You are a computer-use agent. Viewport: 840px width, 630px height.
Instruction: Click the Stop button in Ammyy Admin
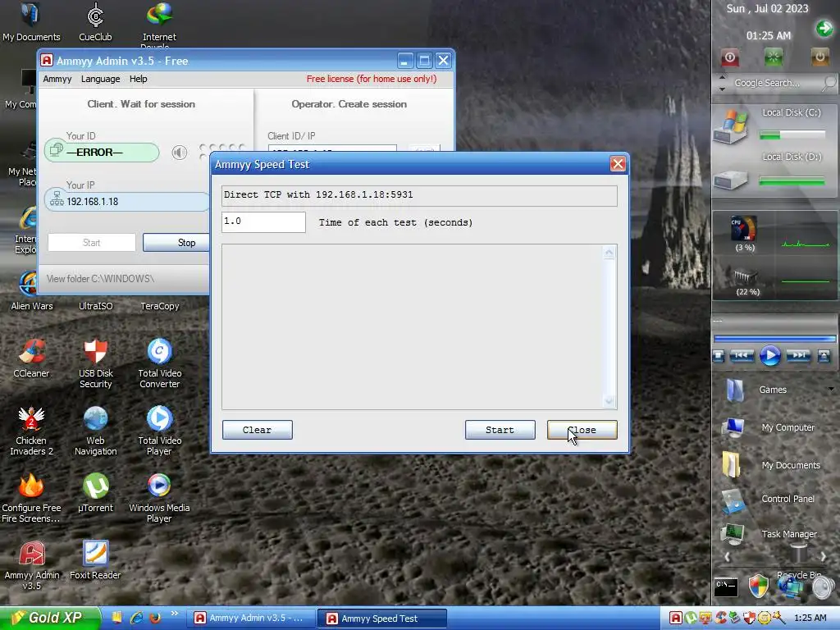177,243
